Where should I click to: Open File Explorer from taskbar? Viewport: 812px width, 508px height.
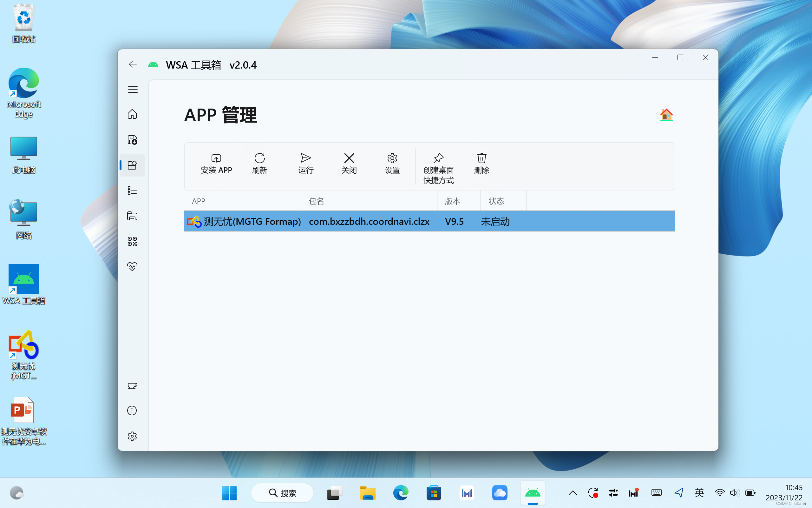point(368,493)
